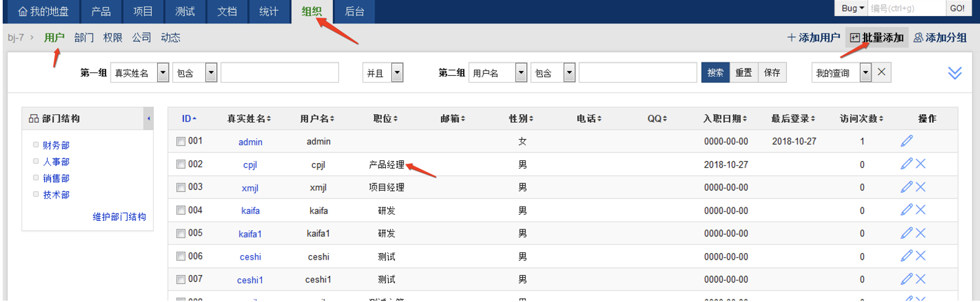Viewport: 980px width, 302px height.
Task: Tick checkbox for user 004
Action: tap(181, 210)
